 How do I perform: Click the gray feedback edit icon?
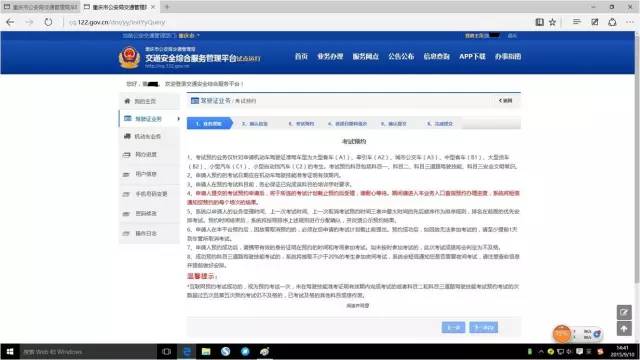point(624,312)
